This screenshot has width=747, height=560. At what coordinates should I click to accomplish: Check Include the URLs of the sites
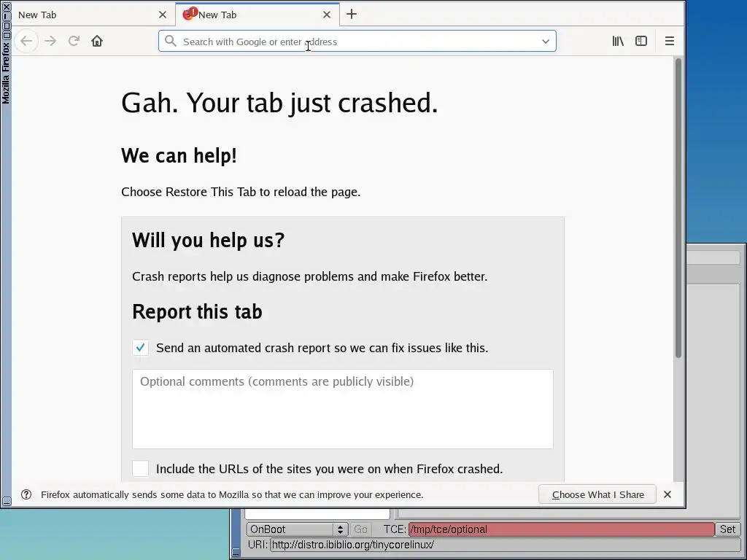[141, 469]
